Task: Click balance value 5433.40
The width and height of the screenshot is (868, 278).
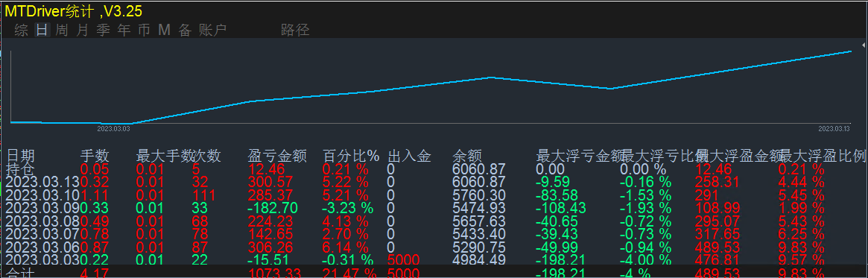Action: point(479,234)
